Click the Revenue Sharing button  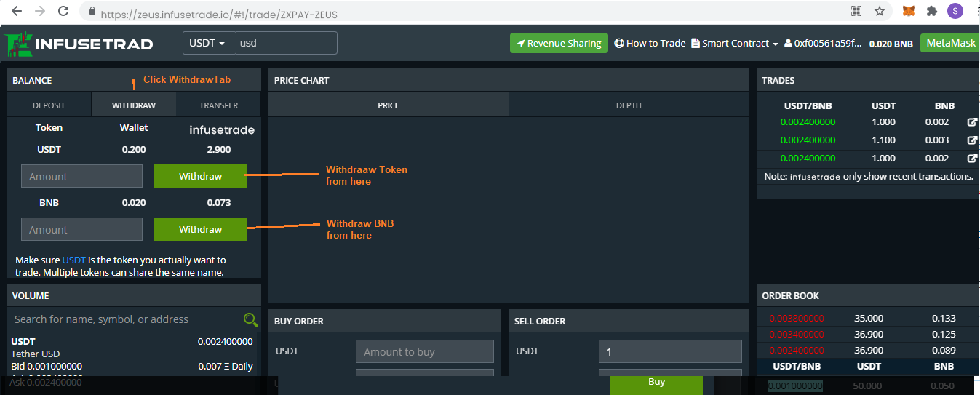click(x=559, y=43)
